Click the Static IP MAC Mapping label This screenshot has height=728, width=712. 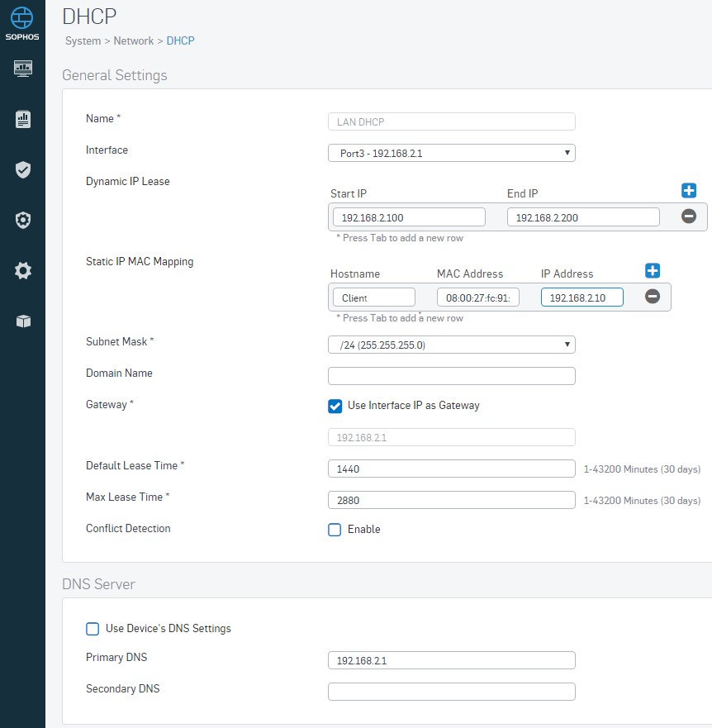[140, 261]
